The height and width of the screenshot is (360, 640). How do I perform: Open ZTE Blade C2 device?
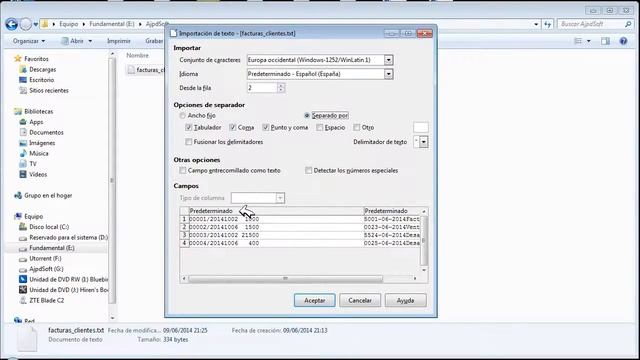click(47, 300)
